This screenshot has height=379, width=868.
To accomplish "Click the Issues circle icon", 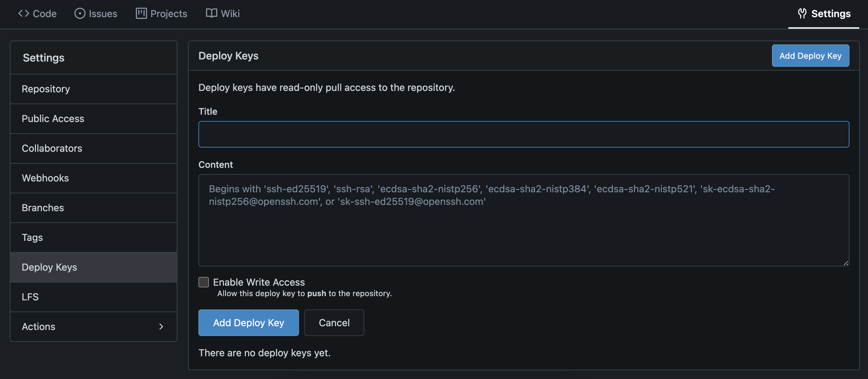I will pos(80,14).
